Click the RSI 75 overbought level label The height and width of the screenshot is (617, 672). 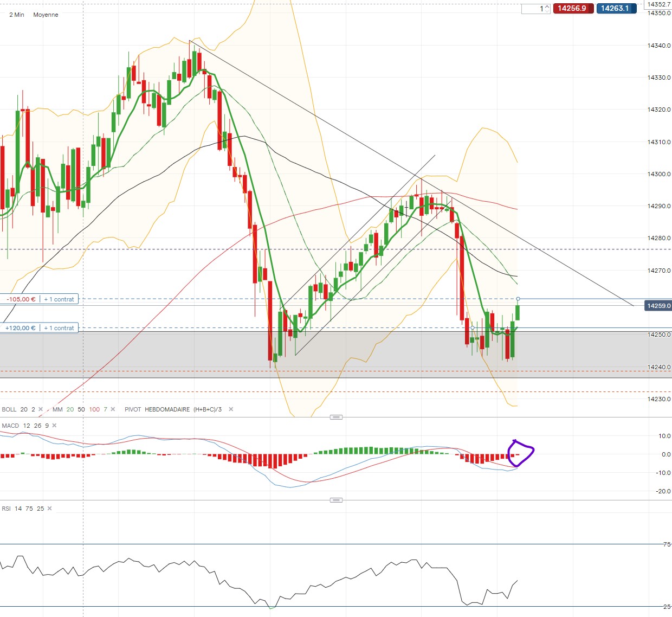pyautogui.click(x=667, y=544)
